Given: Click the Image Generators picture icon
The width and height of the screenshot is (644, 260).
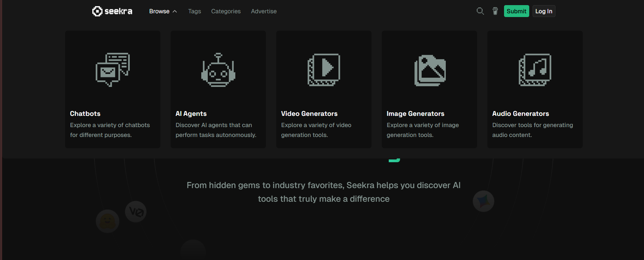Looking at the screenshot, I should click(430, 71).
